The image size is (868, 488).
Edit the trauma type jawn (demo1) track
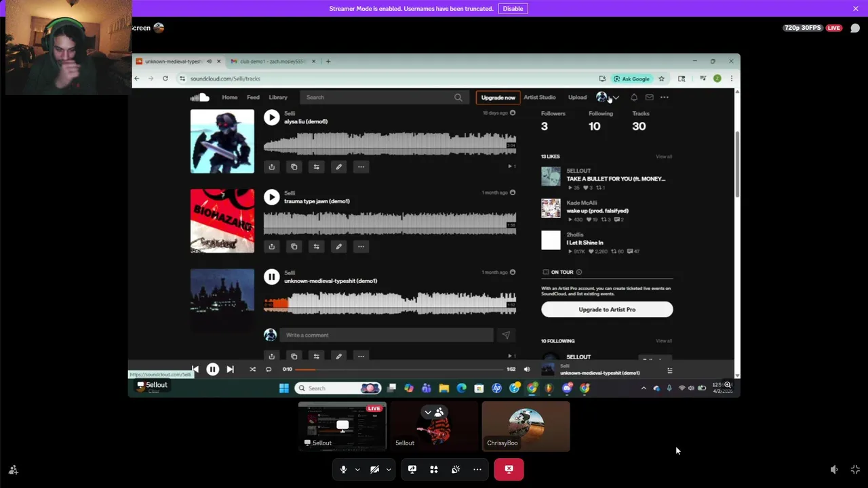[338, 247]
